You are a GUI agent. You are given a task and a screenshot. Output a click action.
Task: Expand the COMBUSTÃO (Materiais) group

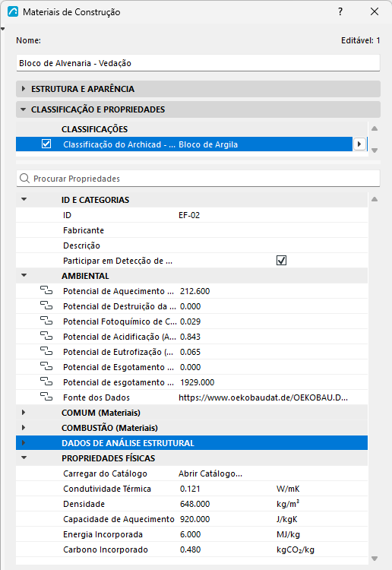24,427
